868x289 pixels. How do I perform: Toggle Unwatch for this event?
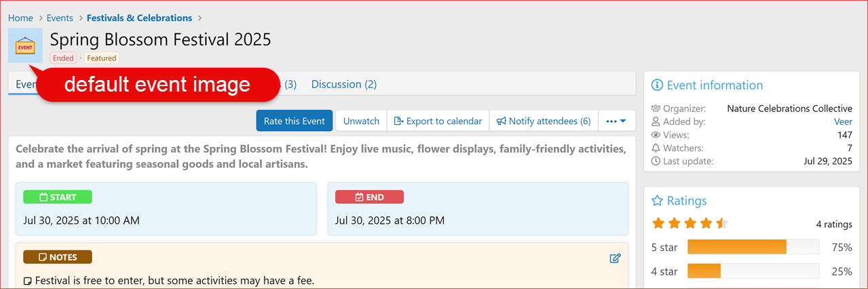point(361,121)
